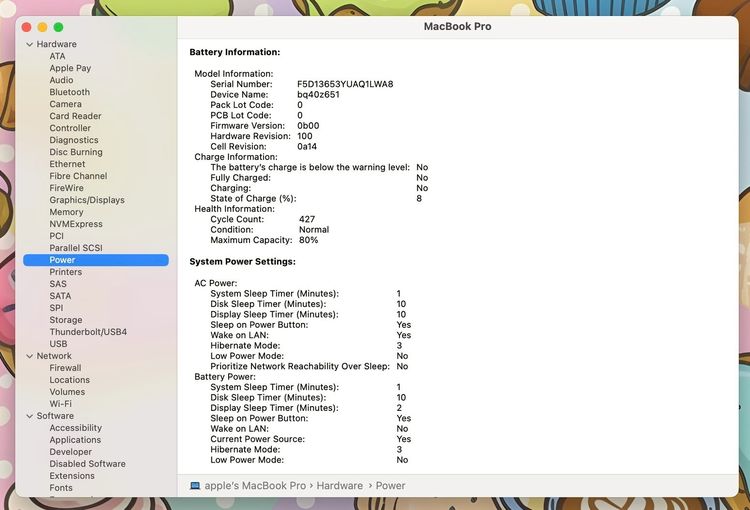This screenshot has height=510, width=750.
Task: Open Parallel SCSI info
Action: 76,248
